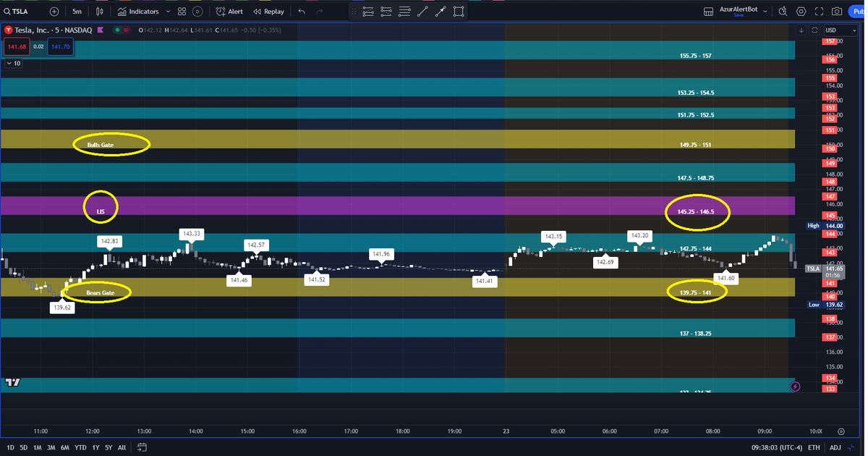Image resolution: width=868 pixels, height=456 pixels.
Task: Click the Publish button
Action: click(858, 12)
